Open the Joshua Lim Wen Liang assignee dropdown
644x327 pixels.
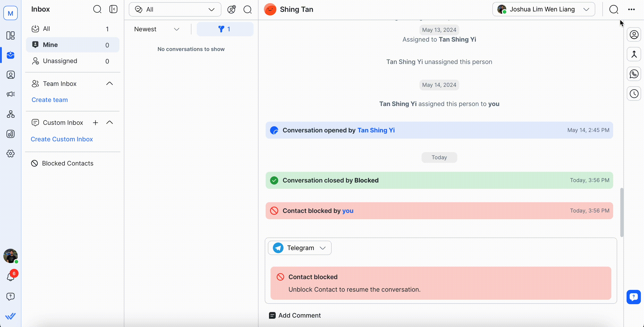tap(544, 9)
